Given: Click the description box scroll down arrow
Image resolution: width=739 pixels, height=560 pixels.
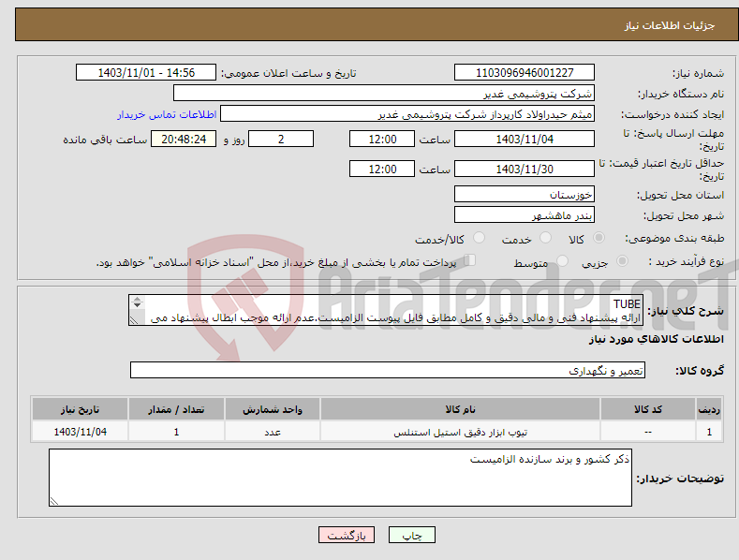Looking at the screenshot, I should point(137,305).
